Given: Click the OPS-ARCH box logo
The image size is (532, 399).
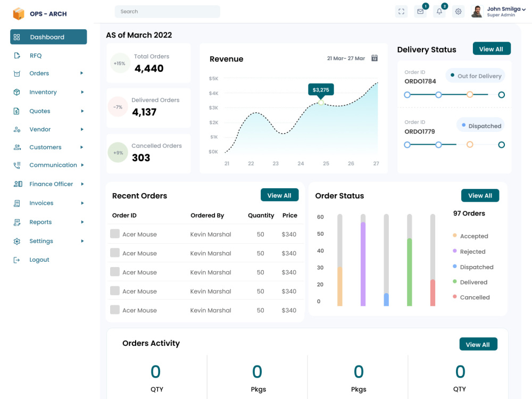Looking at the screenshot, I should tap(19, 14).
